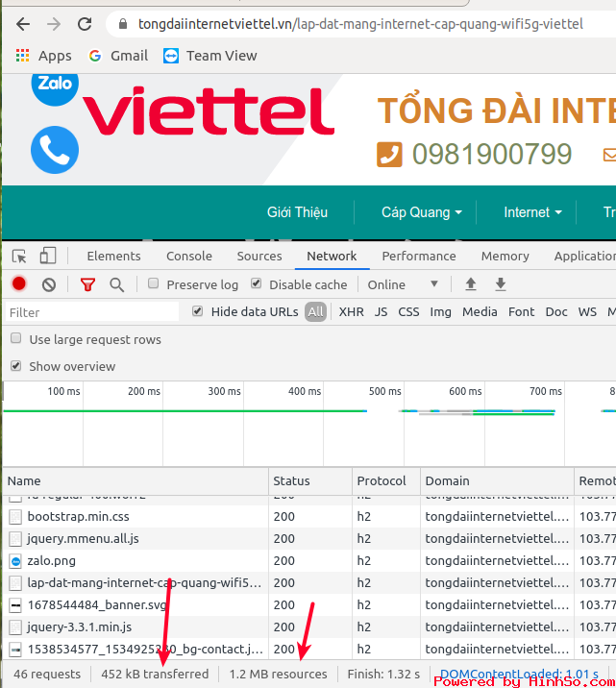The width and height of the screenshot is (616, 688).
Task: Click the padlock site info icon
Action: pos(123,24)
